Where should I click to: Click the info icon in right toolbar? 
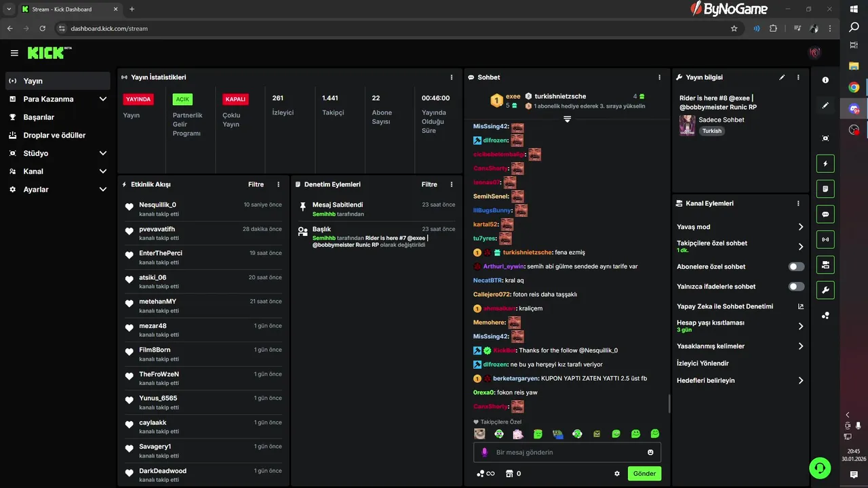point(825,80)
